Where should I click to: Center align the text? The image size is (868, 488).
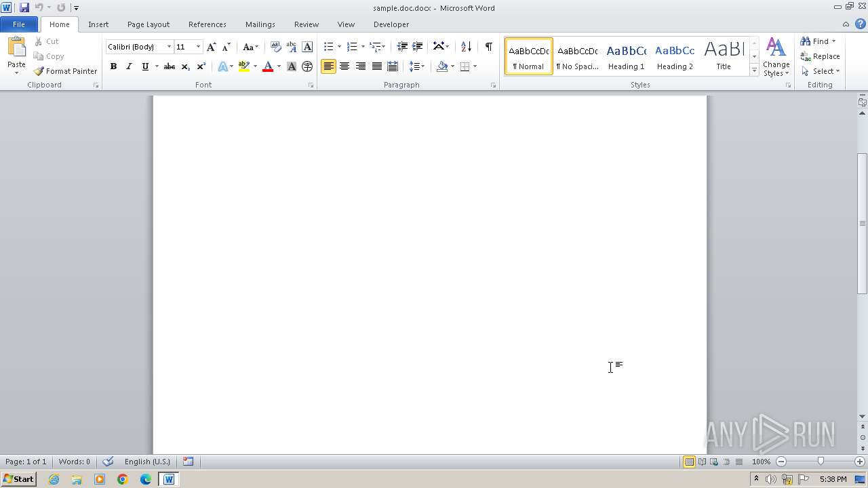344,66
